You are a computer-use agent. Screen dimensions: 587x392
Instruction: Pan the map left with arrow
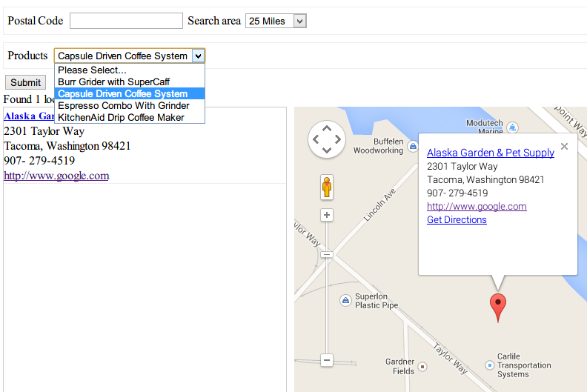pyautogui.click(x=316, y=139)
